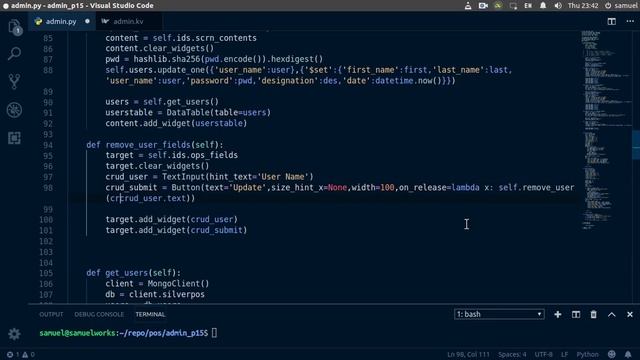Change language mode via Python
Image resolution: width=640 pixels, height=360 pixels.
(x=587, y=354)
